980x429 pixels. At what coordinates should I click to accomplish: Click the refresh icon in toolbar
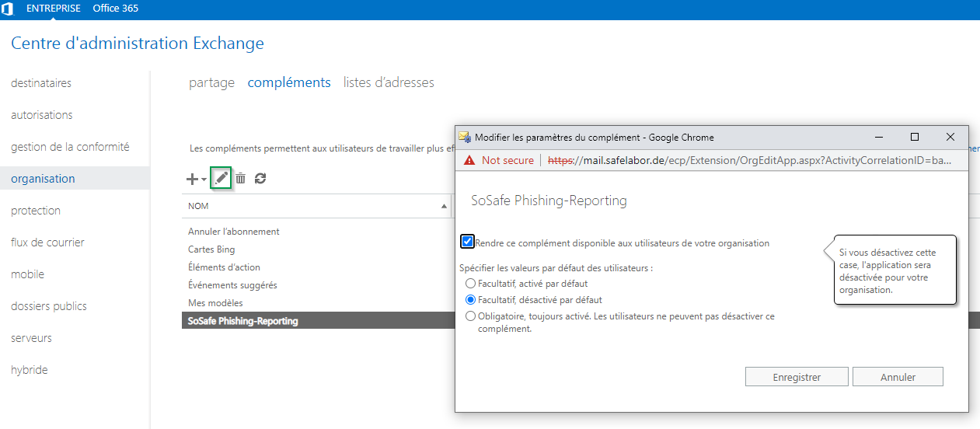260,179
